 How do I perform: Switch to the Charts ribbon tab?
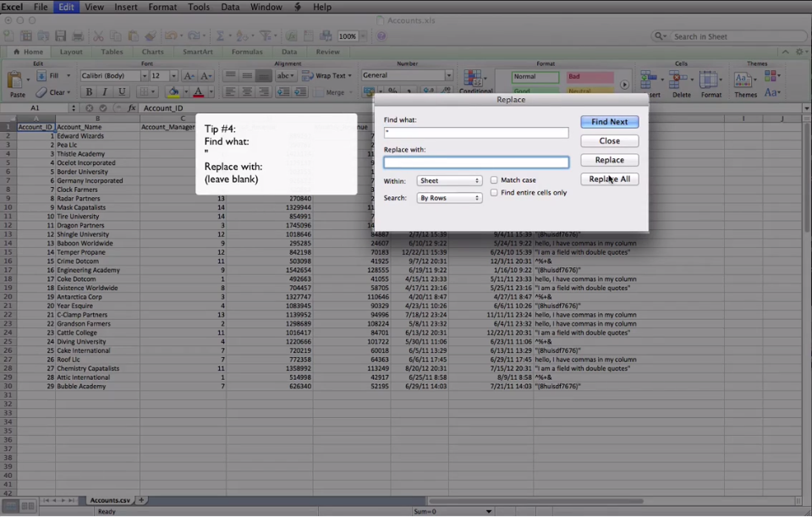coord(153,52)
